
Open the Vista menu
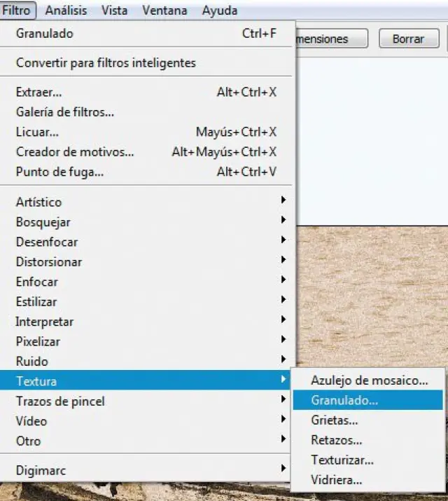pos(114,11)
